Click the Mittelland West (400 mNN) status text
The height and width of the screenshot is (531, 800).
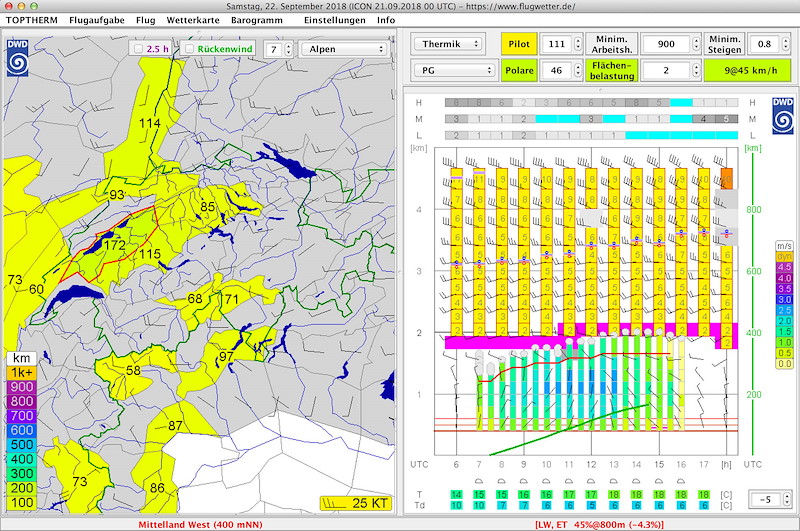(201, 524)
